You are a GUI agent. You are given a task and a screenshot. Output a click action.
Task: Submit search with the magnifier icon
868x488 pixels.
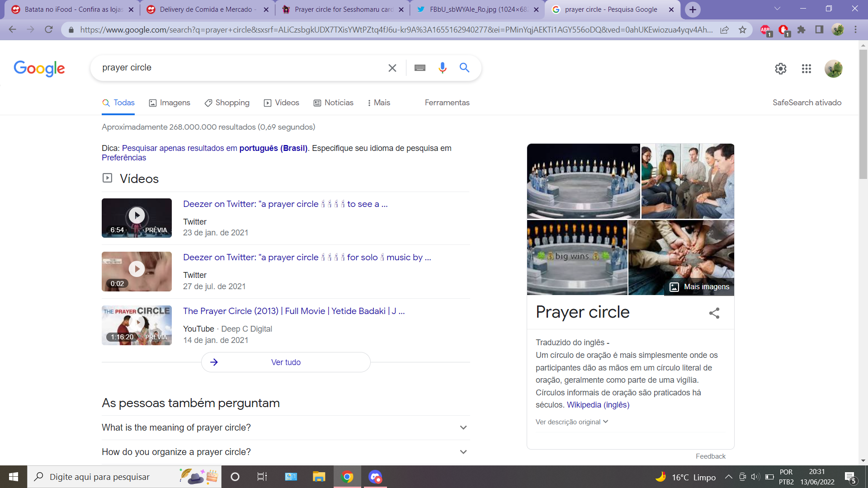tap(464, 68)
